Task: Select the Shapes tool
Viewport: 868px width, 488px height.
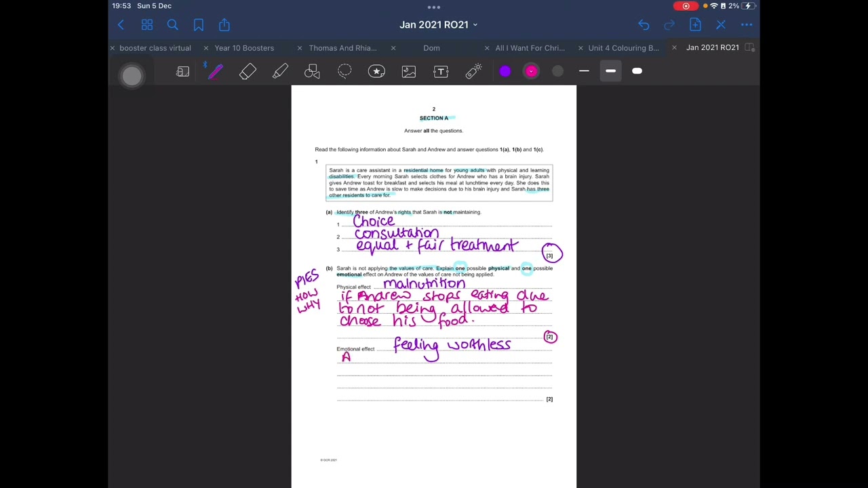Action: (x=312, y=71)
